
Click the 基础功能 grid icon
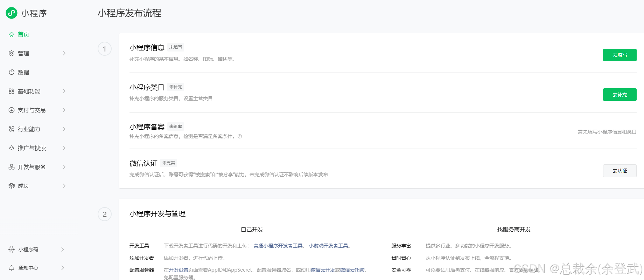12,91
